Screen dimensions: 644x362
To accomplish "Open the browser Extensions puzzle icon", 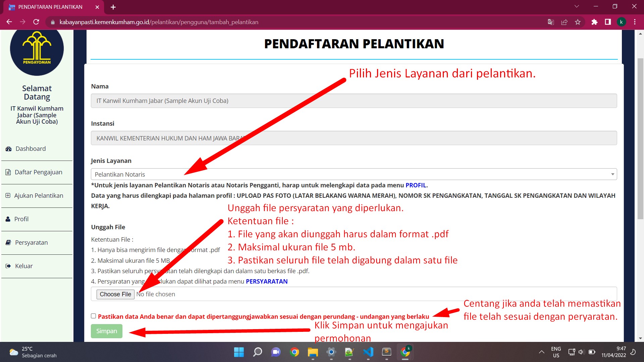I will pos(594,22).
